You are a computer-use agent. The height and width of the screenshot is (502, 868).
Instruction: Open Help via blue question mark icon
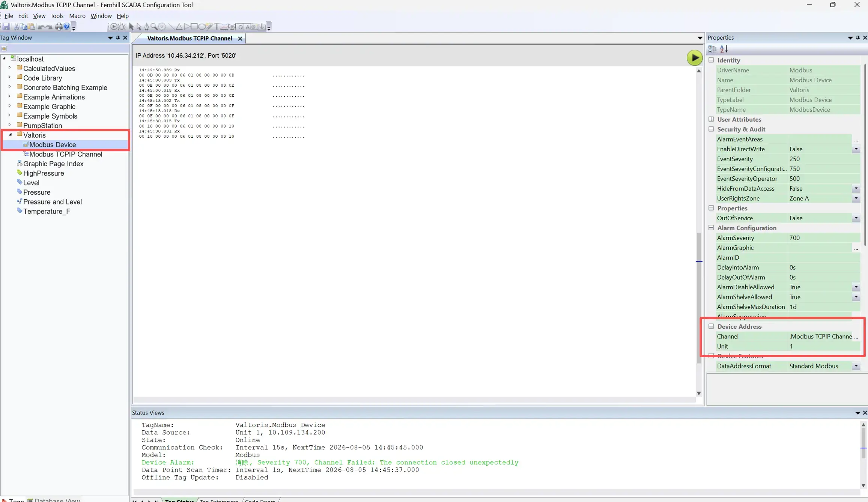point(67,26)
